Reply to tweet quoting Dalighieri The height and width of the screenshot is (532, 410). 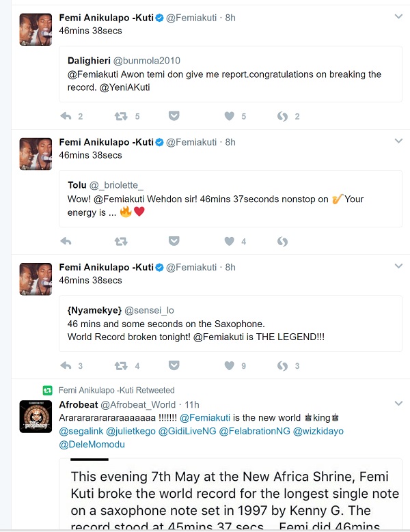coord(66,116)
